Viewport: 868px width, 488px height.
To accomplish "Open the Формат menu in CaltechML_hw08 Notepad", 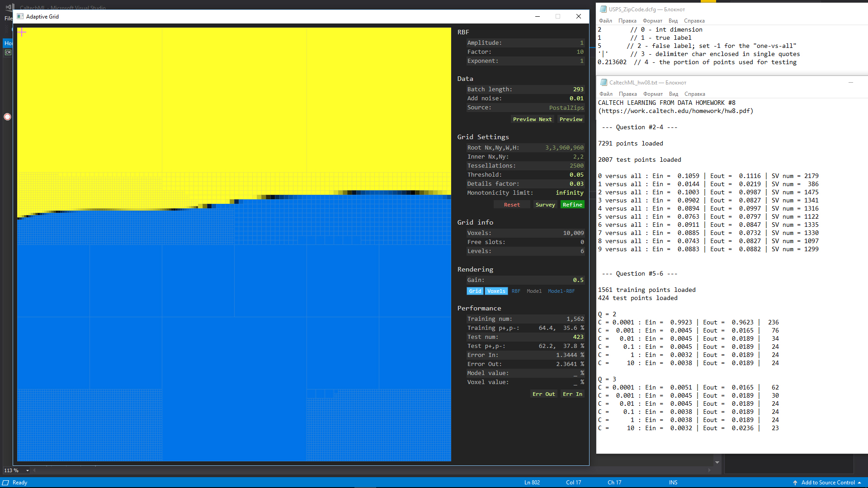I will 653,94.
